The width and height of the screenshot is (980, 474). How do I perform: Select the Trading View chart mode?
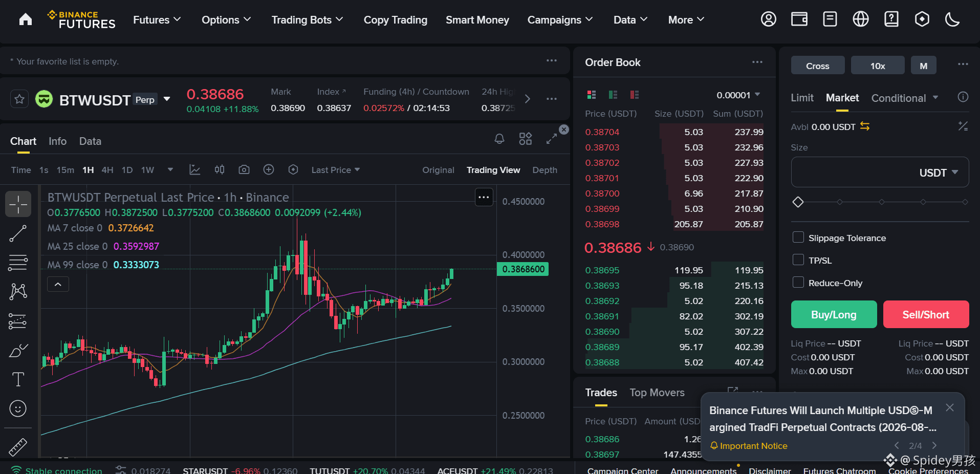pos(493,170)
